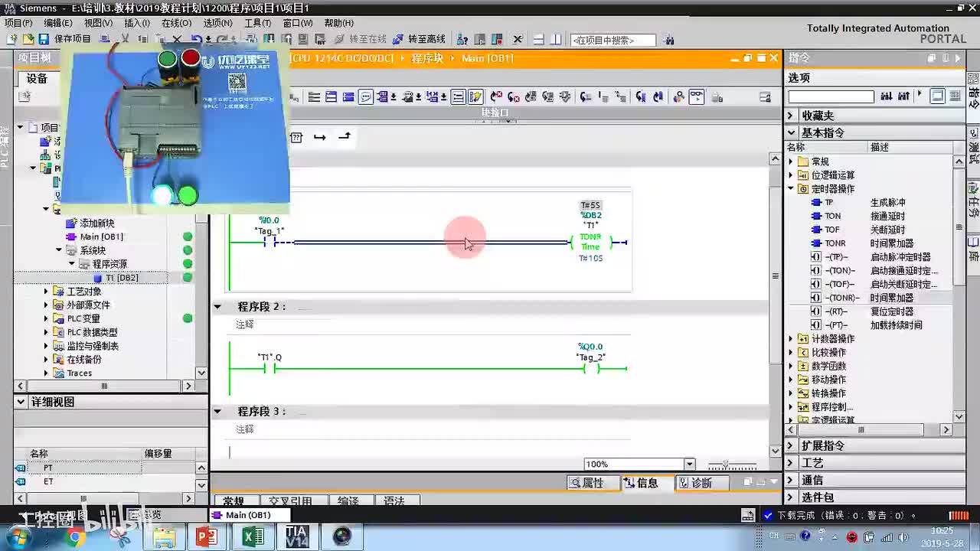Open the Tools (工具) menu
The height and width of the screenshot is (551, 980).
point(257,23)
